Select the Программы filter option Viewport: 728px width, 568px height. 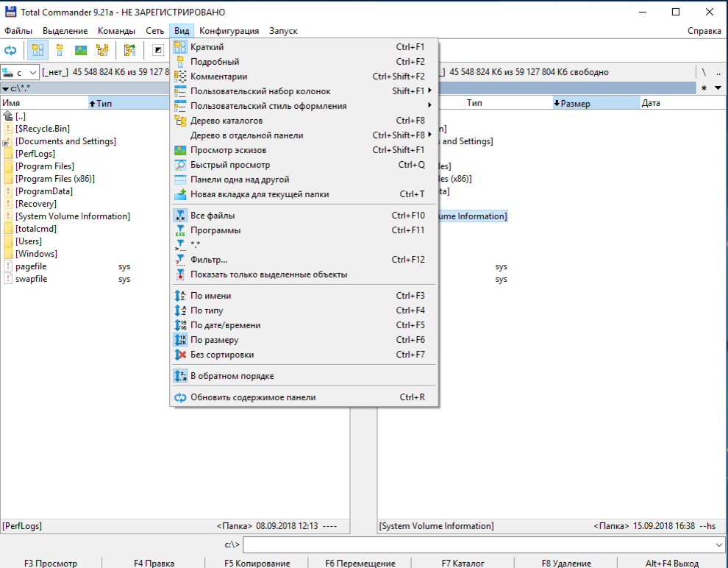(x=304, y=230)
